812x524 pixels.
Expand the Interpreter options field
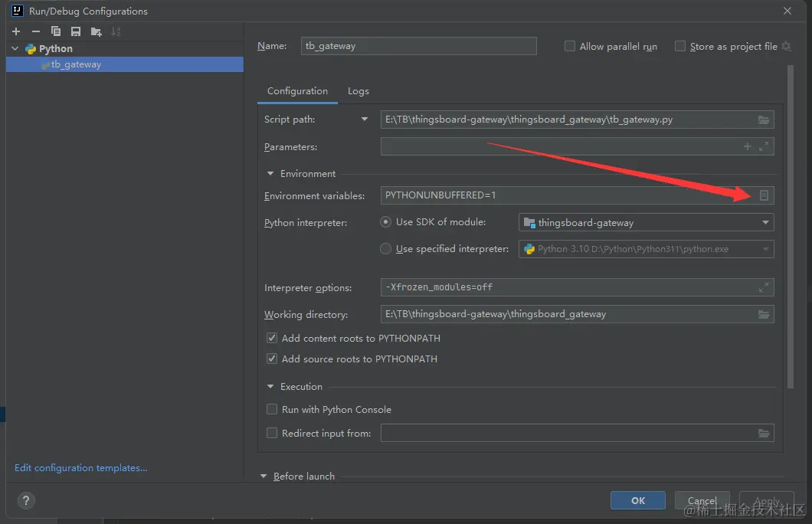(x=764, y=287)
